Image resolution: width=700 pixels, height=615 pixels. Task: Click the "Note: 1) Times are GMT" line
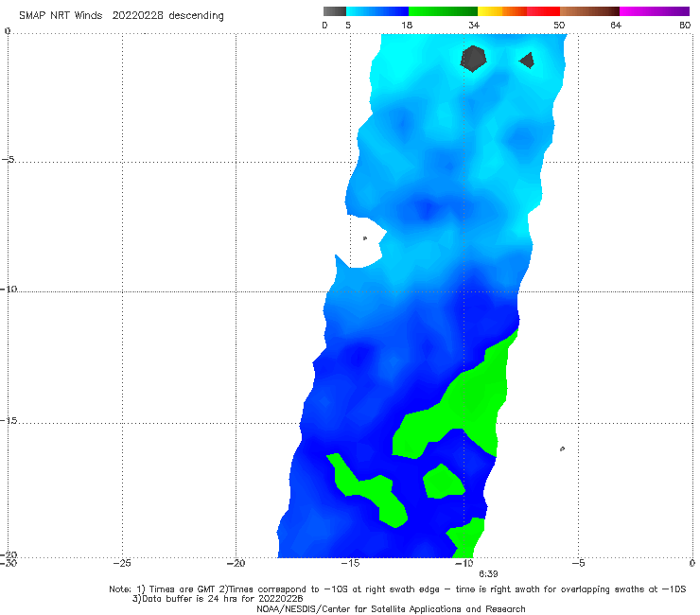click(397, 589)
